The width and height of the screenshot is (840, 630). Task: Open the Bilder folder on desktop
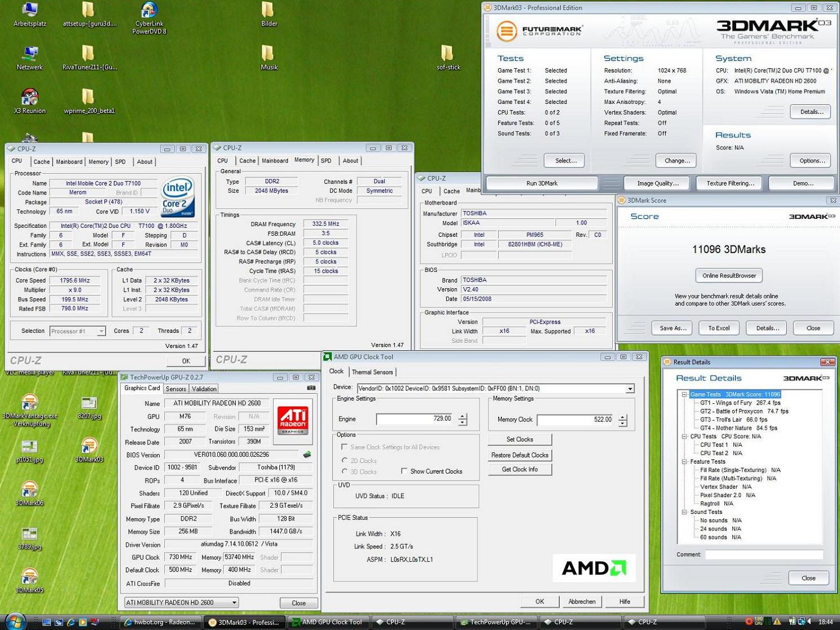click(269, 14)
